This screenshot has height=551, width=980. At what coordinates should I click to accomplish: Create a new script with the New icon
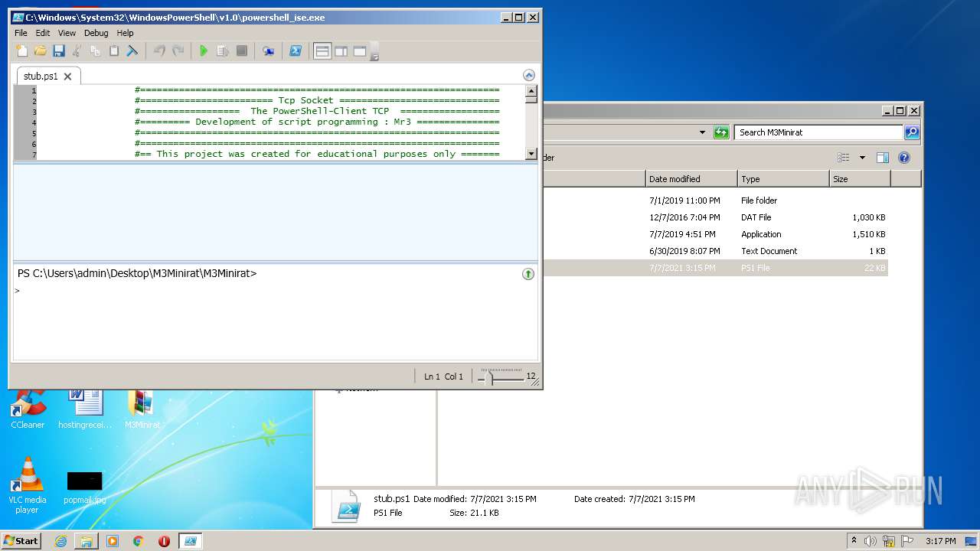pyautogui.click(x=21, y=51)
